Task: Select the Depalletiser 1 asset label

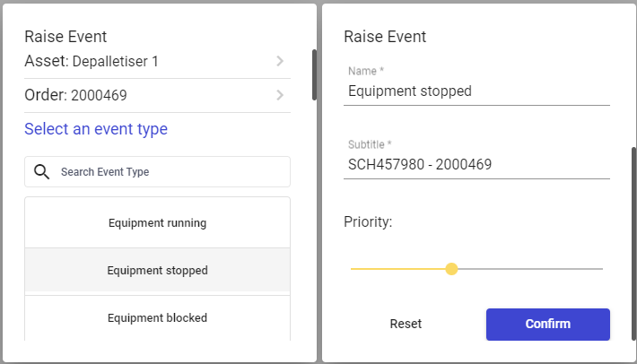Action: (118, 62)
